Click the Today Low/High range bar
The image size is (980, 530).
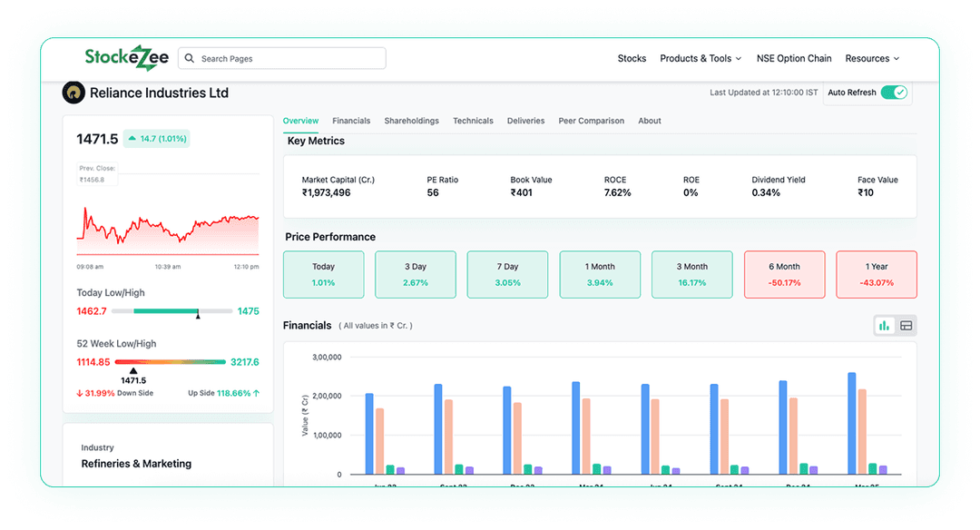tap(172, 310)
